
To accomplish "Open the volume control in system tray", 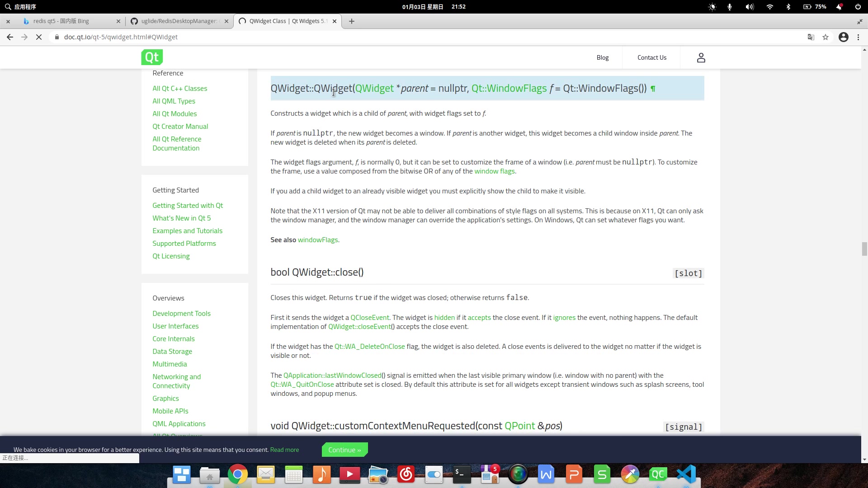I will point(750,7).
